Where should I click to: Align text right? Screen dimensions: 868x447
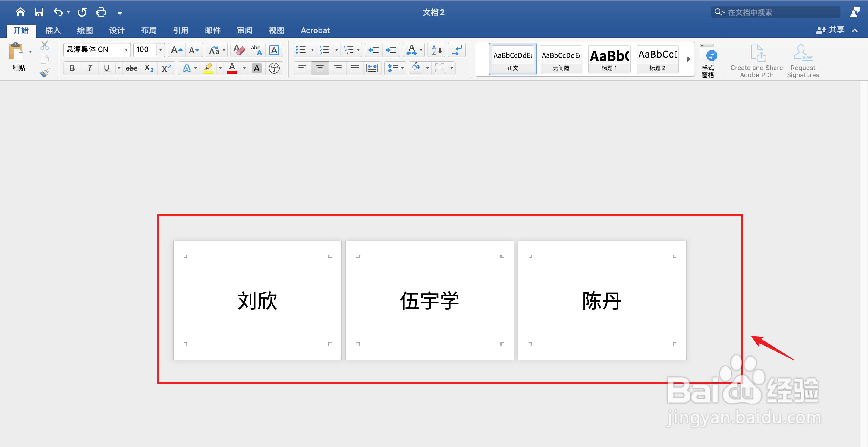pyautogui.click(x=337, y=68)
